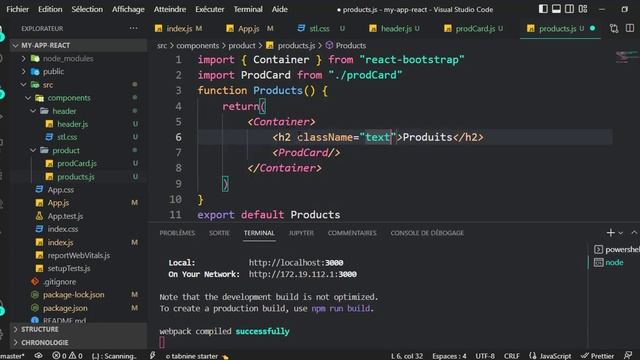Open package-lock.json in the explorer
The height and width of the screenshot is (360, 640).
tap(73, 295)
